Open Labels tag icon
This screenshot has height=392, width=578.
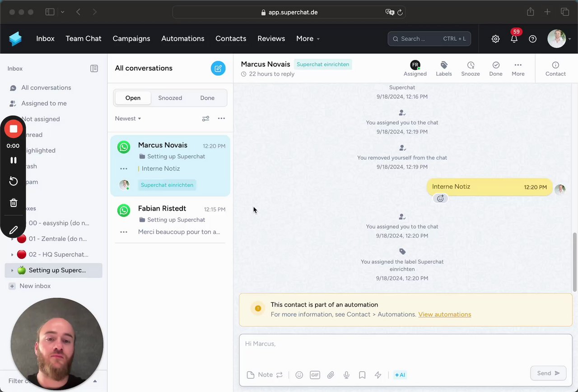tap(444, 68)
